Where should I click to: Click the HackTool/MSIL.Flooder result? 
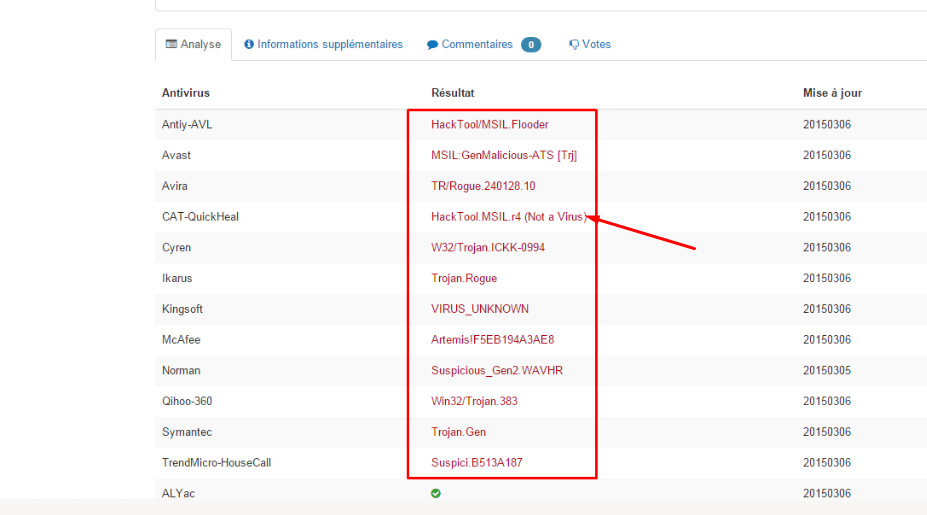pos(490,125)
